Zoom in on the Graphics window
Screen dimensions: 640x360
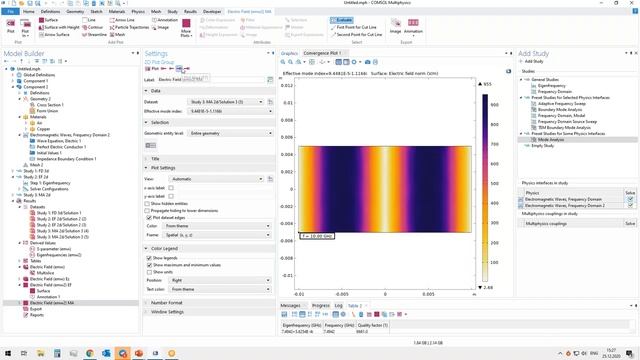pos(283,62)
